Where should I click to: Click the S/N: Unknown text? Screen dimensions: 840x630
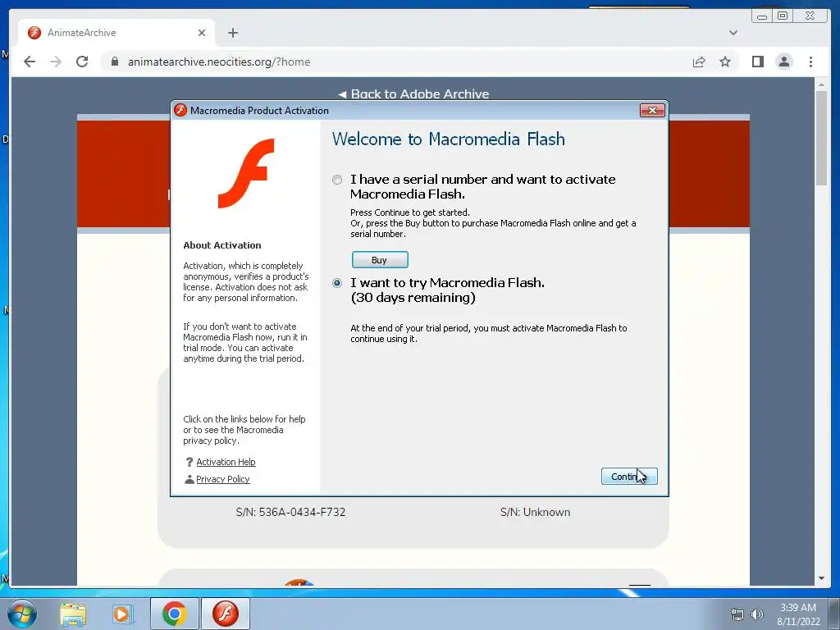535,512
